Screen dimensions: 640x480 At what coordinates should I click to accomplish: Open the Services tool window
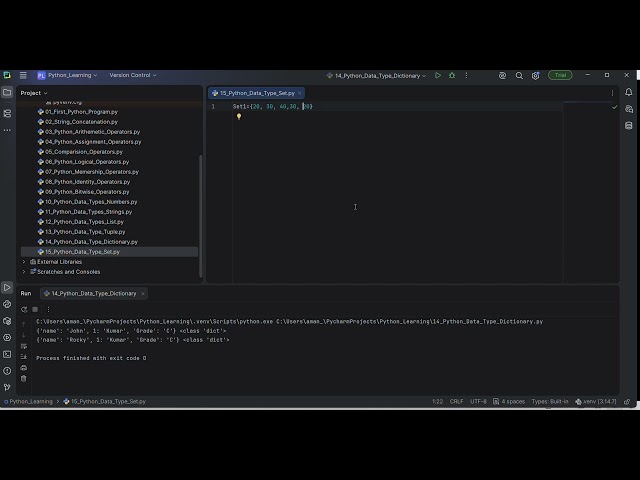pyautogui.click(x=7, y=338)
